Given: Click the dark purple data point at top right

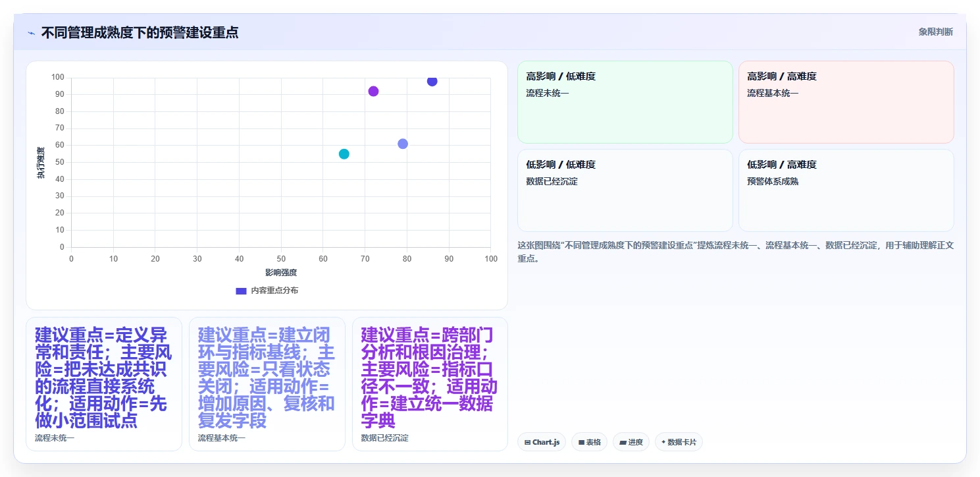Looking at the screenshot, I should (x=432, y=81).
